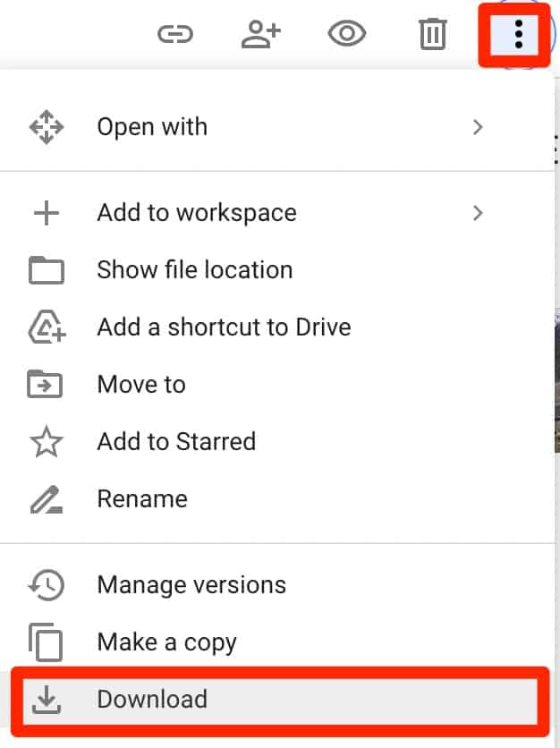Click the Make a copy icon
This screenshot has height=748, width=560.
point(47,642)
